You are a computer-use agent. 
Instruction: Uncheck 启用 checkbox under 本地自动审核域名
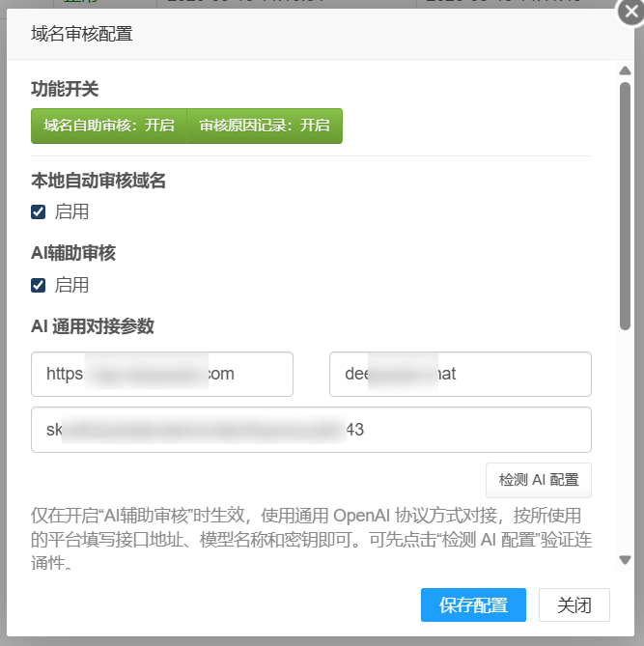pos(39,211)
